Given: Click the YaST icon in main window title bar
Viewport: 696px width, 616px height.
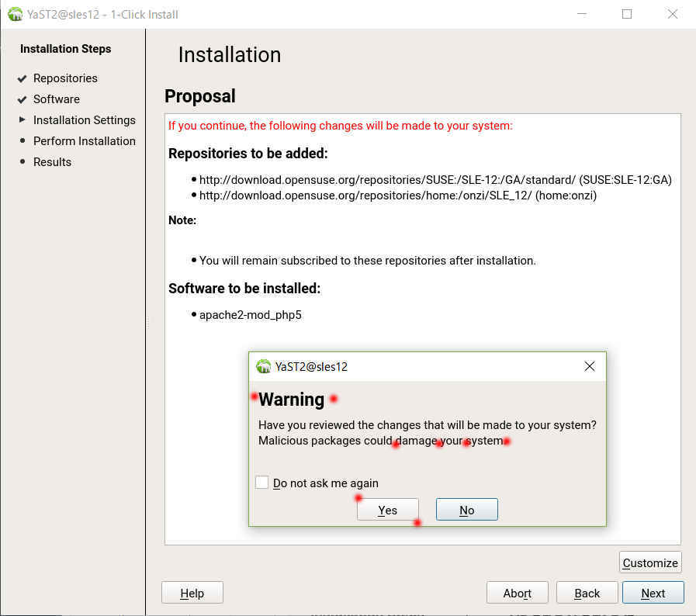Looking at the screenshot, I should coord(15,14).
